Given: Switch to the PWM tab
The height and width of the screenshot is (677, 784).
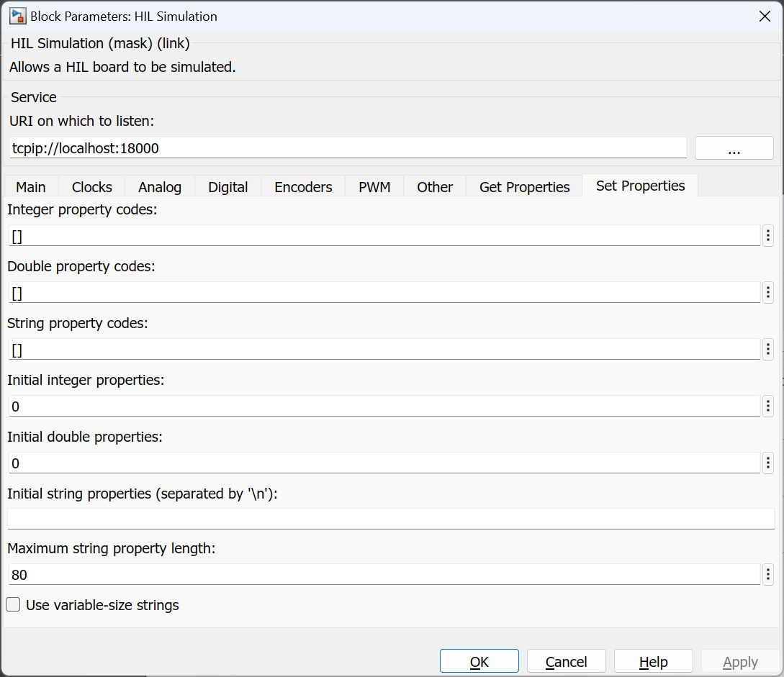Looking at the screenshot, I should pyautogui.click(x=374, y=187).
